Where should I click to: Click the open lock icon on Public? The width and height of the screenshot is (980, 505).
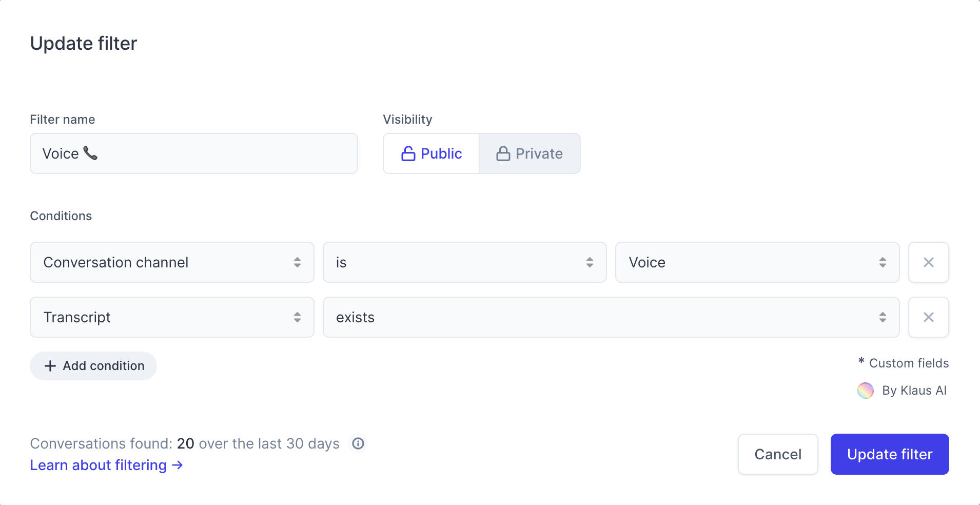pos(408,153)
